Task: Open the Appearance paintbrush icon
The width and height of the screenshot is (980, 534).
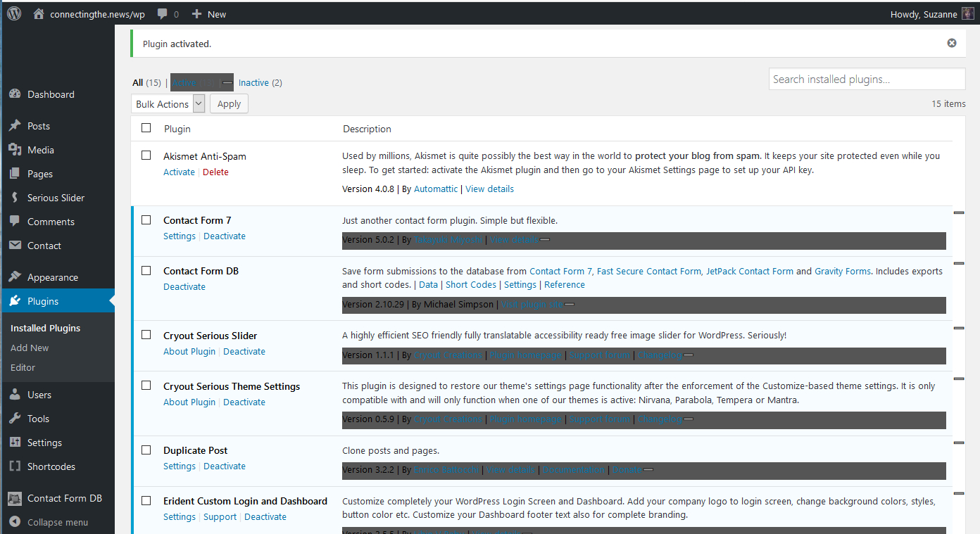Action: click(x=15, y=277)
